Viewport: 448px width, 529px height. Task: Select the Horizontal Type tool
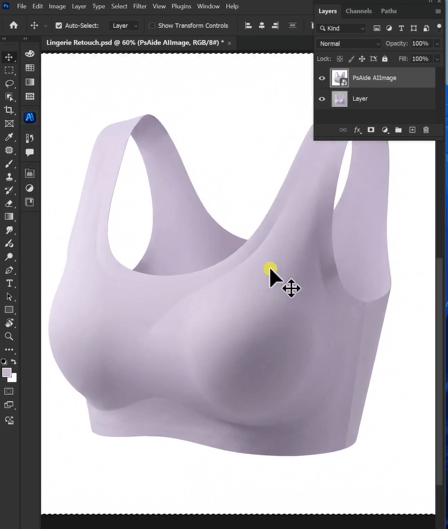9,283
